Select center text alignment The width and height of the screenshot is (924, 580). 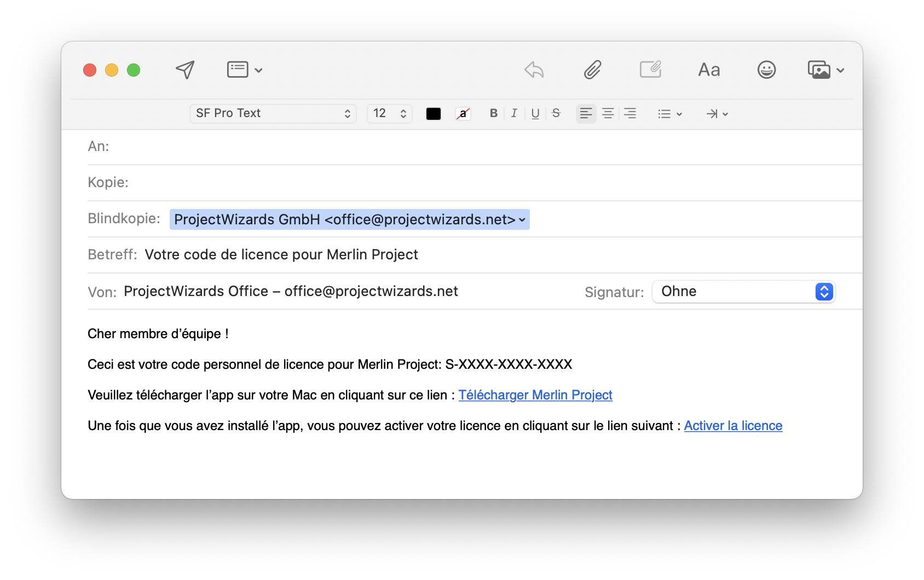(608, 113)
